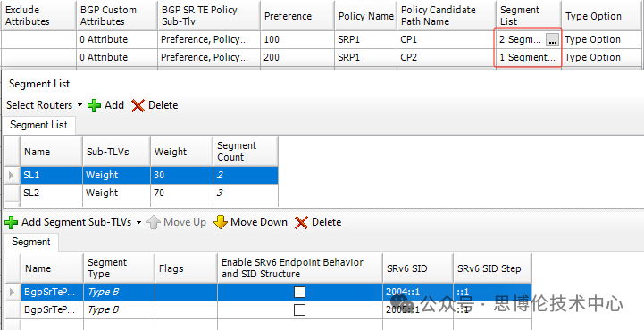Click the red X Delete icon in the segment toolbar
644x330 pixels.
click(x=302, y=223)
